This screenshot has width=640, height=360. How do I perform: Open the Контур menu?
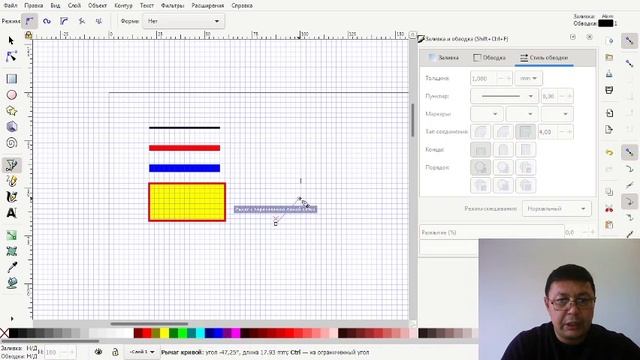point(123,6)
